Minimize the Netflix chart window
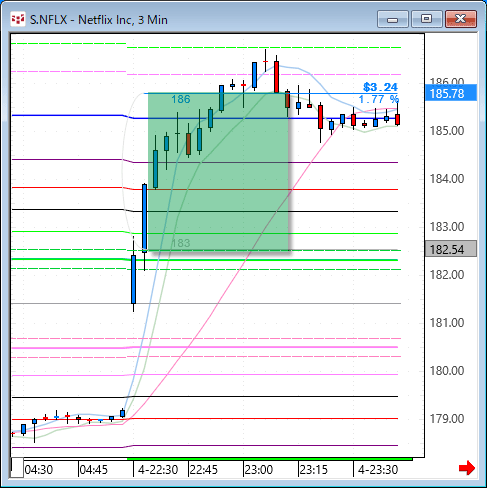 click(x=393, y=19)
